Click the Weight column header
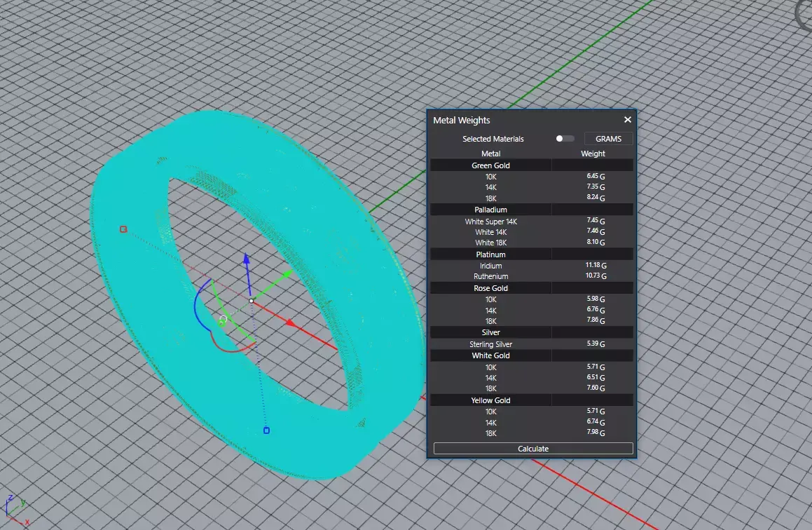Image resolution: width=812 pixels, height=530 pixels. point(593,154)
